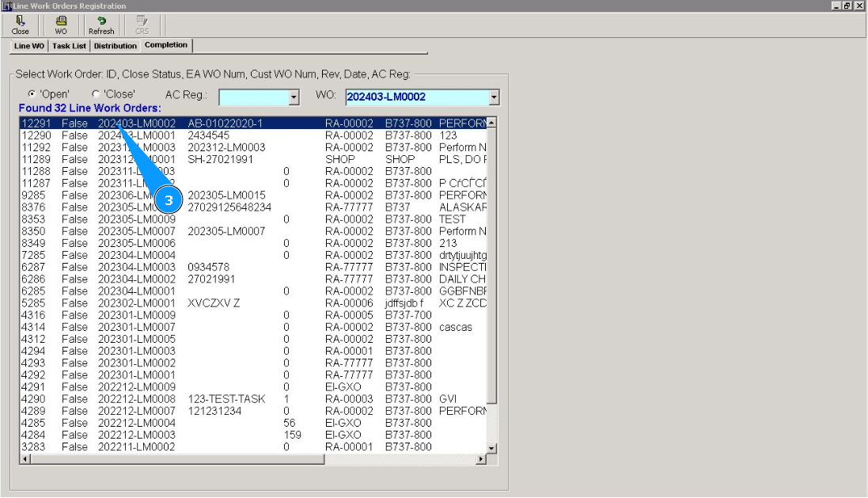Open the Task List tab
This screenshot has width=868, height=498.
(69, 46)
